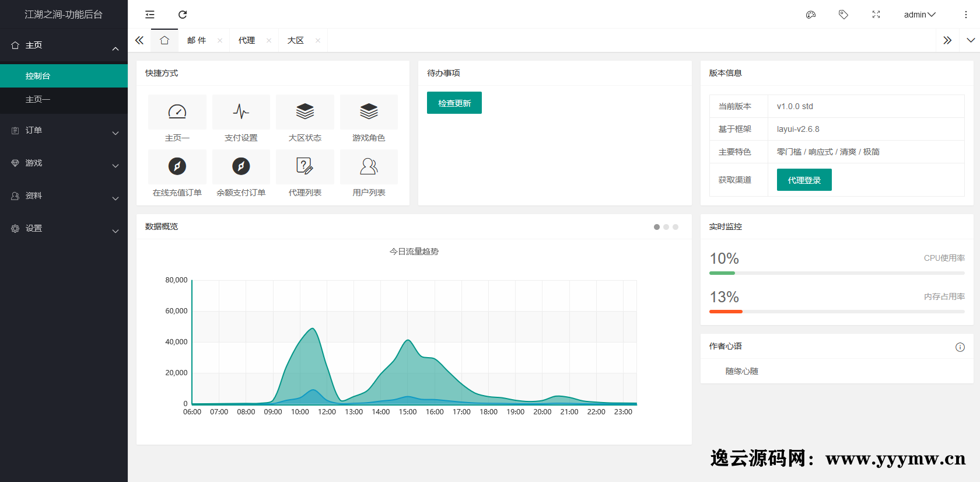The width and height of the screenshot is (980, 482).
Task: Open 主页一 in the sidebar
Action: pyautogui.click(x=64, y=99)
